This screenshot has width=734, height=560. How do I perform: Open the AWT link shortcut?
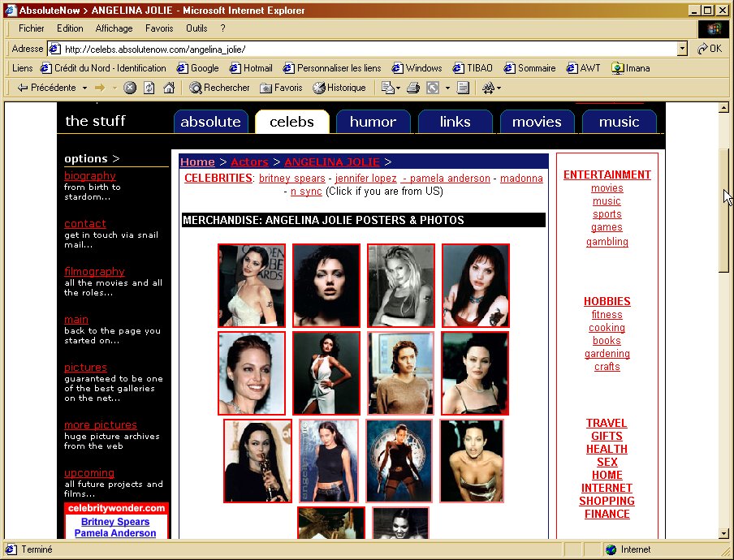[x=583, y=68]
